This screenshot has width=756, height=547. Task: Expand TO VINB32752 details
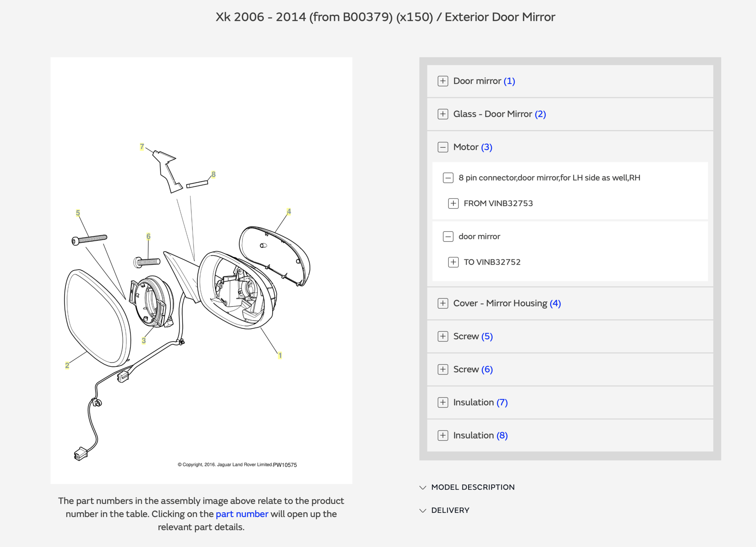pos(453,262)
